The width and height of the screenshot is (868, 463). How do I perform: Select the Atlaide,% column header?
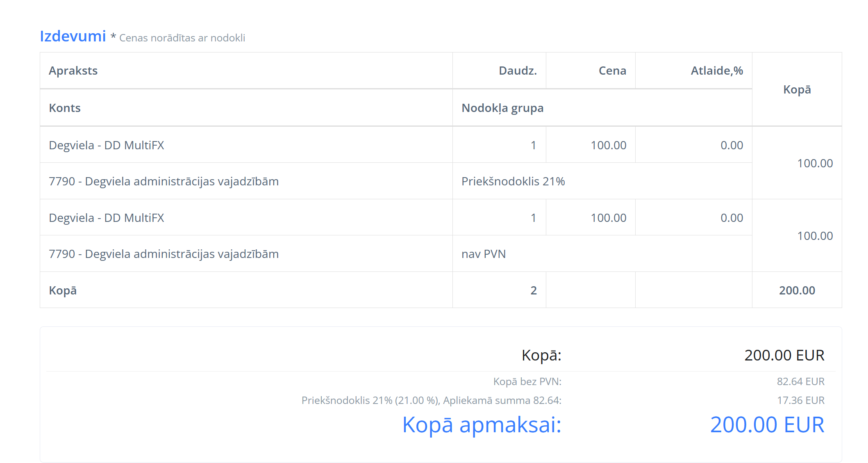tap(717, 71)
